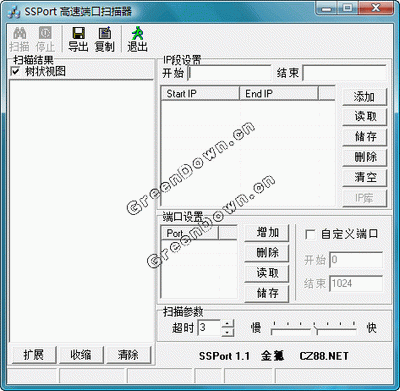Click the SSPort app icon in title bar

point(14,12)
